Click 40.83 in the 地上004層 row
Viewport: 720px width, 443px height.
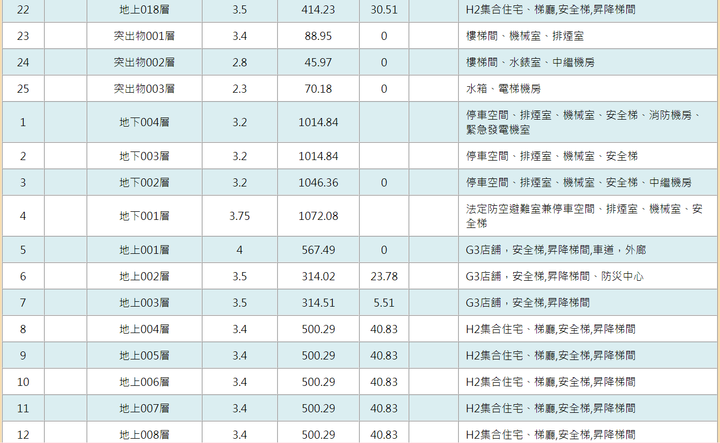tap(384, 329)
